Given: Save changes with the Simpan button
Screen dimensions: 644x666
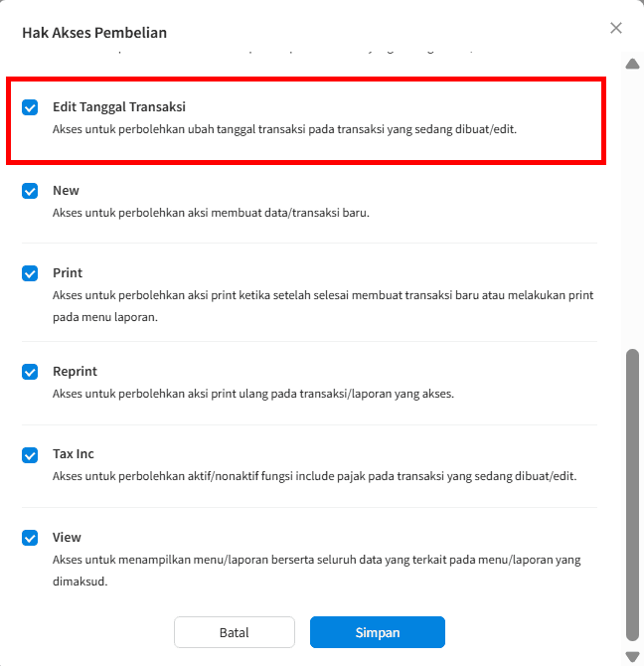Looking at the screenshot, I should [x=377, y=632].
